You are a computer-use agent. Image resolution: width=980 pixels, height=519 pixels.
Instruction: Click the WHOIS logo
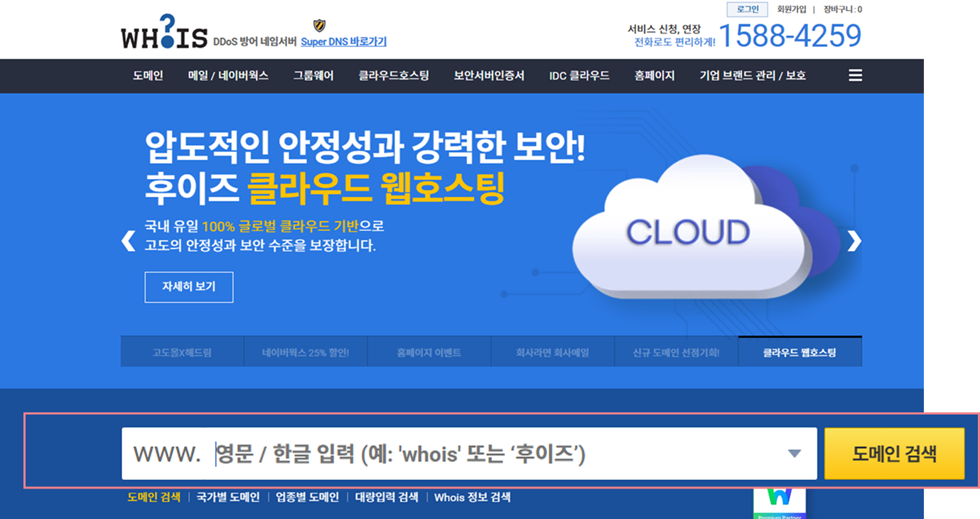[164, 33]
